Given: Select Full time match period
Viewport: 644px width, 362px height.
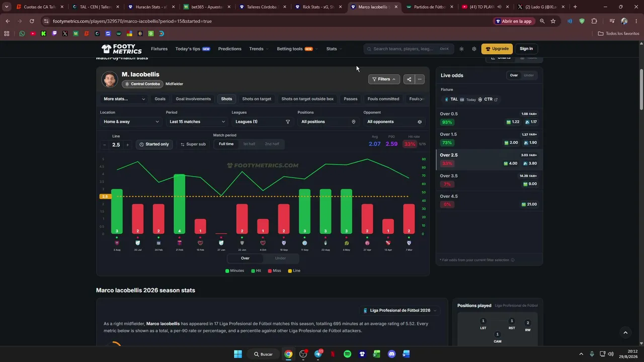Looking at the screenshot, I should [x=226, y=144].
